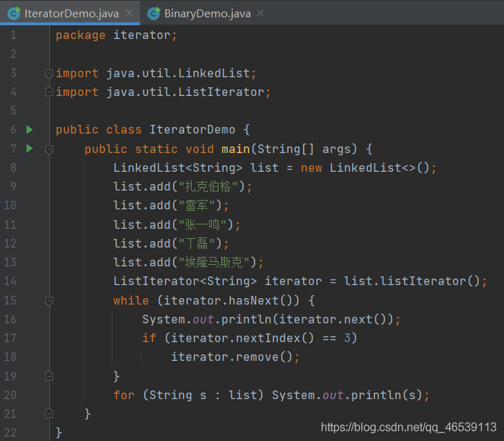Click the 'if' keyword on line 17
The image size is (504, 441).
click(x=149, y=338)
